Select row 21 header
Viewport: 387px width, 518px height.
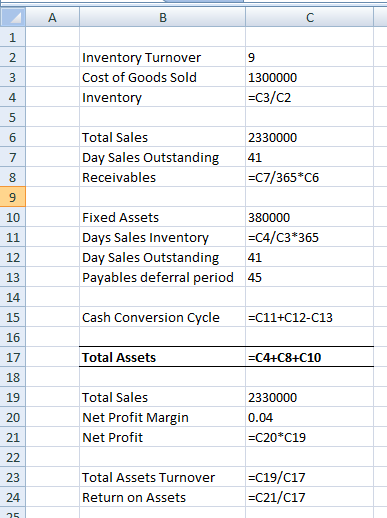coord(13,437)
